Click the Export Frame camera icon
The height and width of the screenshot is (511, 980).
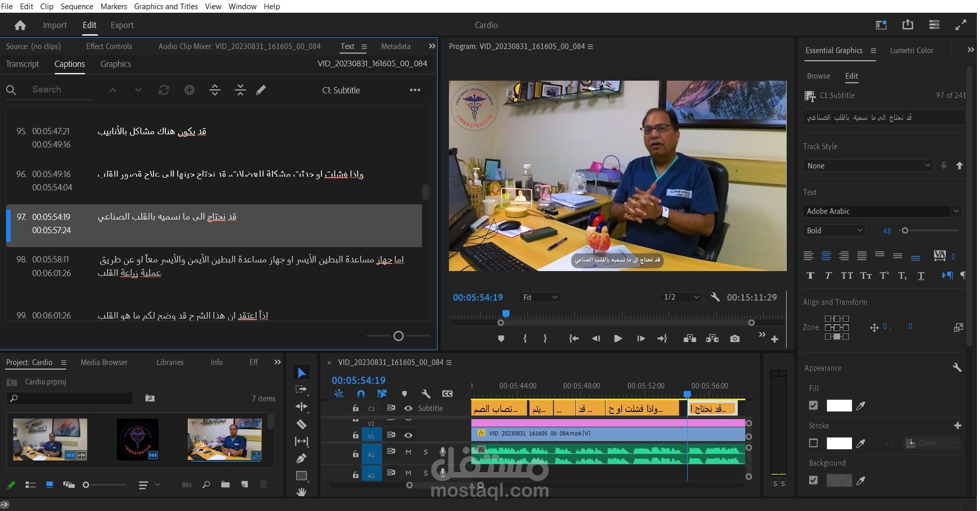click(x=735, y=338)
